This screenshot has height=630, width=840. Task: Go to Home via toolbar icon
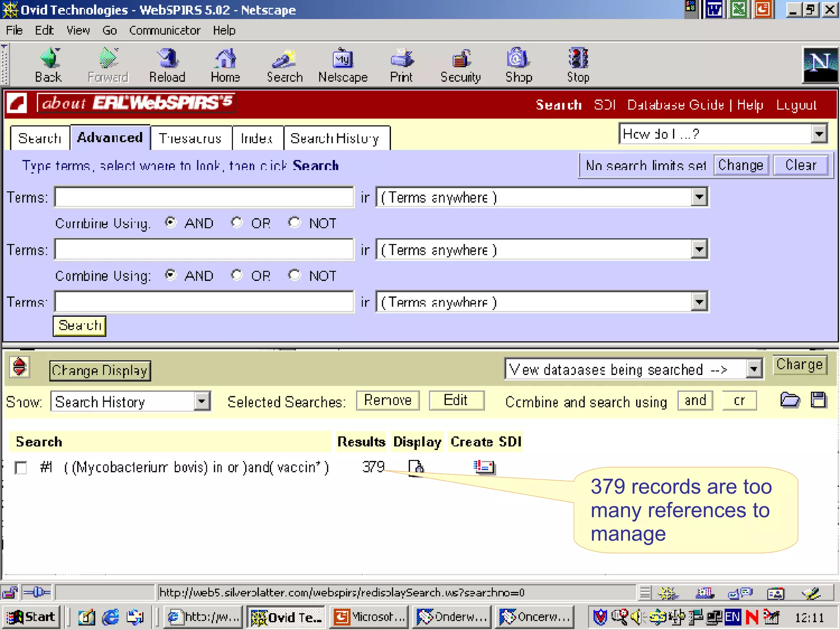[x=225, y=66]
